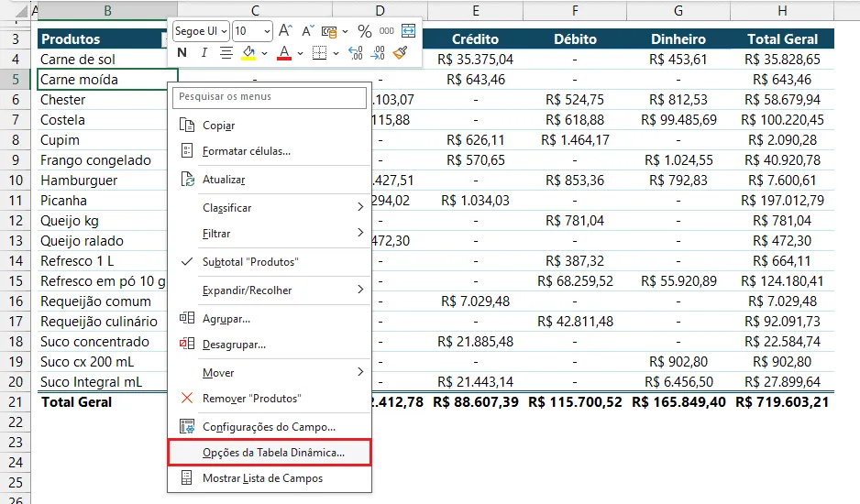Image resolution: width=860 pixels, height=504 pixels.
Task: Click the increase decimal places icon
Action: tap(356, 52)
